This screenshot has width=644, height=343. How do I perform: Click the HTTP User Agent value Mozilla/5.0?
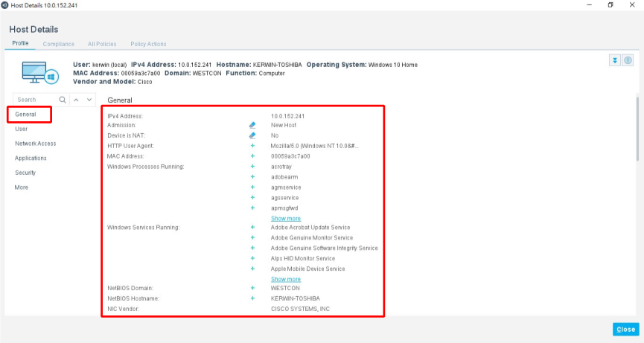point(314,146)
